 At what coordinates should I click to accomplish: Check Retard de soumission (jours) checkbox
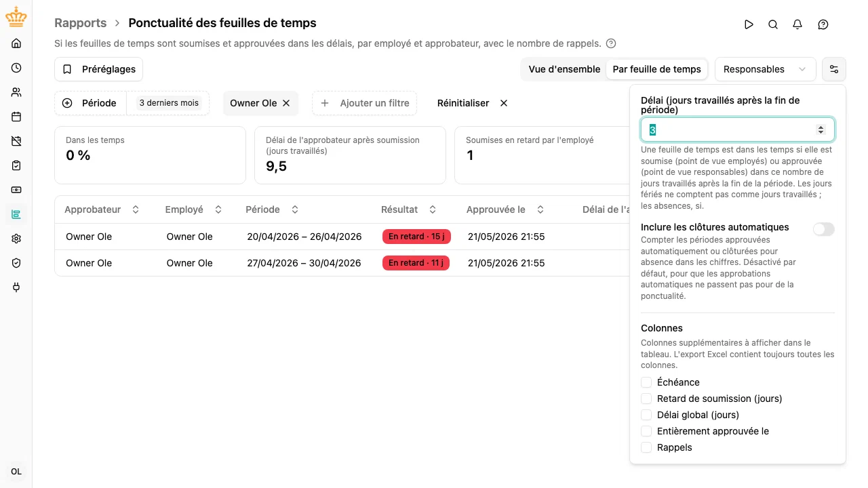(646, 399)
